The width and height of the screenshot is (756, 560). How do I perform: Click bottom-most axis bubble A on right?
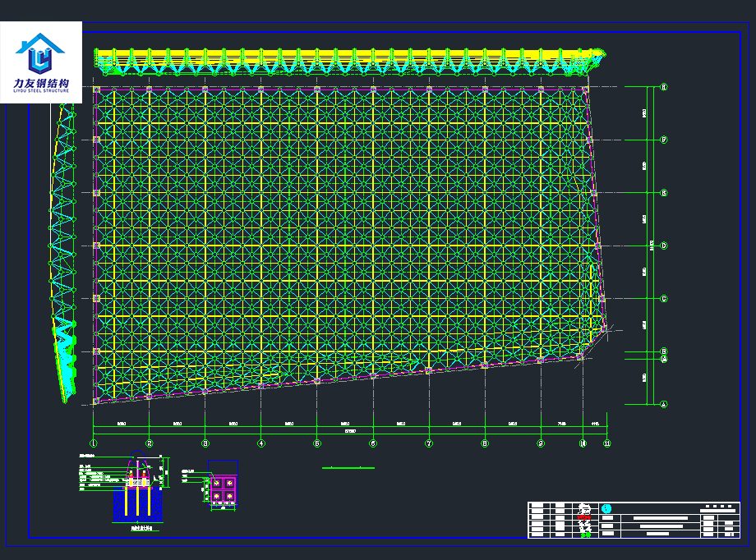pyautogui.click(x=664, y=404)
